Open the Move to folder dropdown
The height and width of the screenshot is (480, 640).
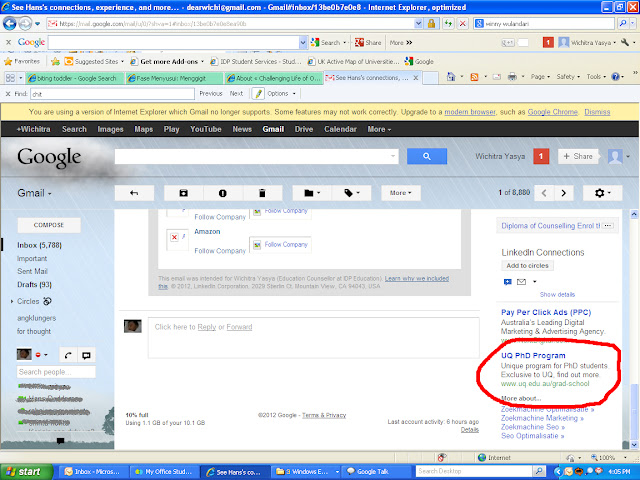pos(312,193)
